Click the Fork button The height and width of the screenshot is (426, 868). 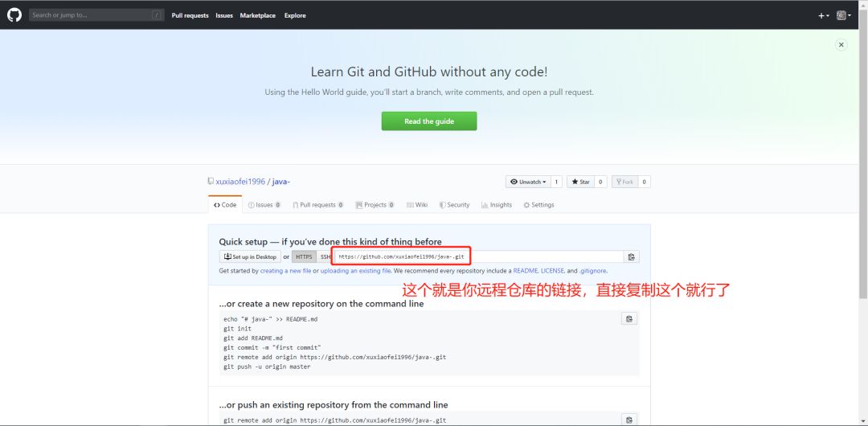pos(624,182)
